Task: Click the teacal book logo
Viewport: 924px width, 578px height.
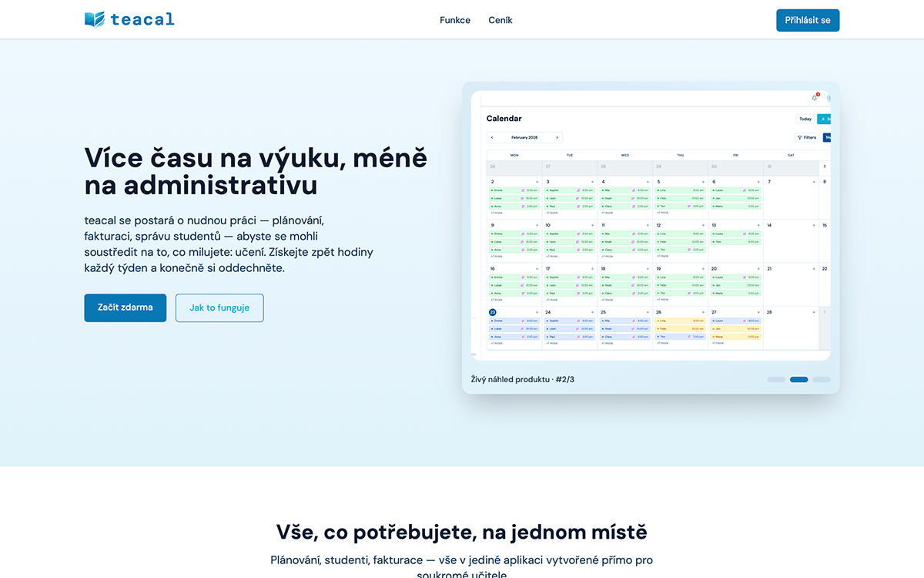Action: tap(94, 19)
